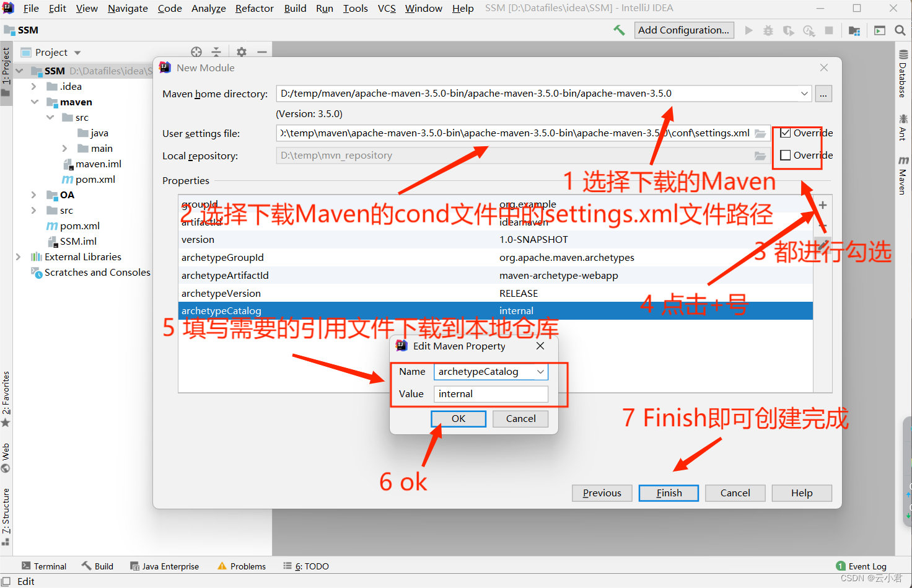Click the Debug bug icon in toolbar
This screenshot has width=912, height=588.
coord(768,30)
